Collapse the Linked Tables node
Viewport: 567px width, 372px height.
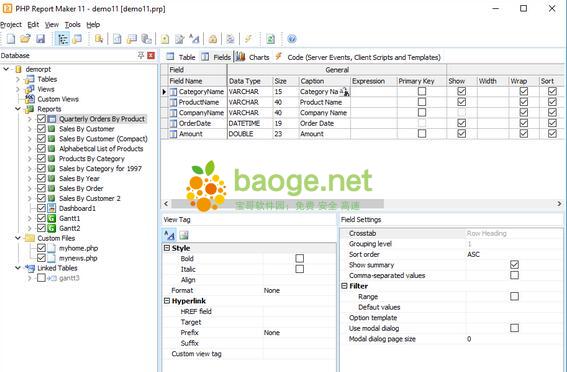tap(17, 268)
